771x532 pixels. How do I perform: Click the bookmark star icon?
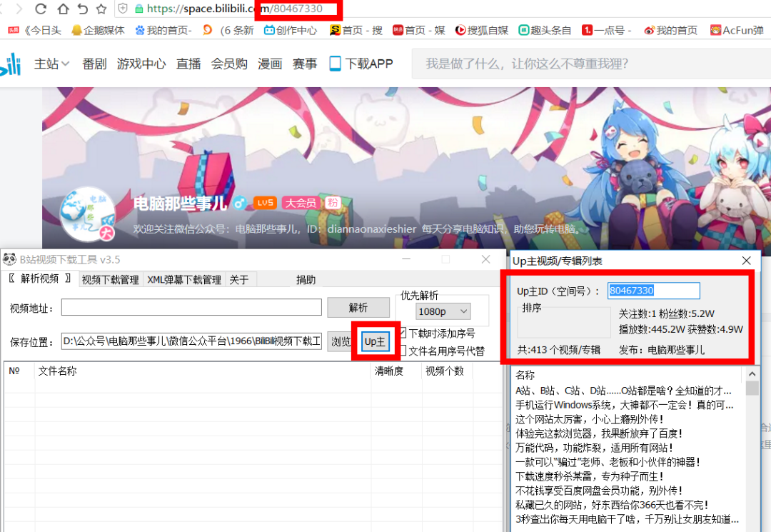point(101,9)
